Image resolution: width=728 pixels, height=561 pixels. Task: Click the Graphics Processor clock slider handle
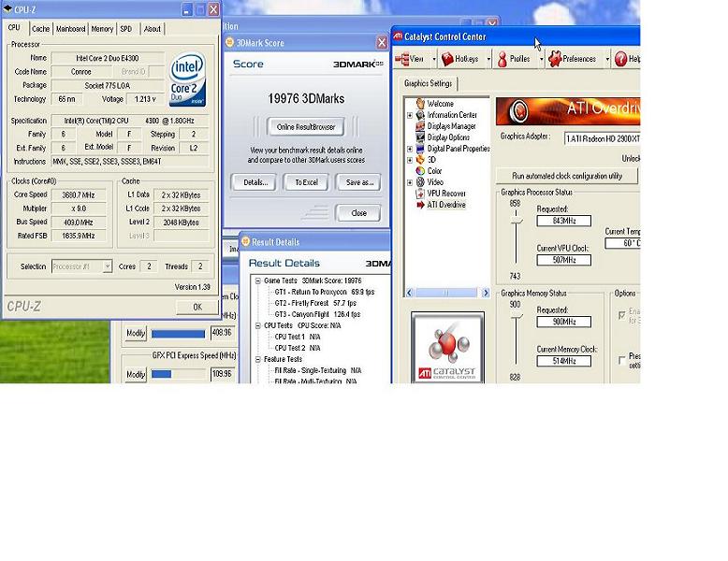point(516,221)
